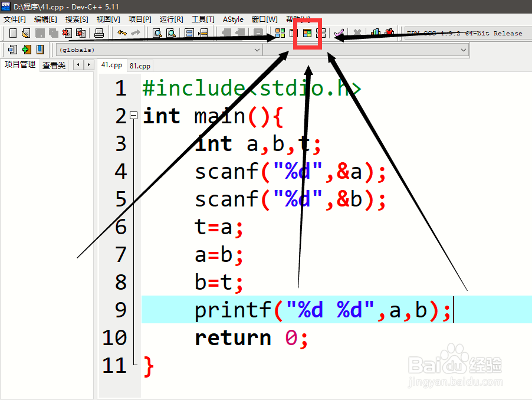Click the greyed-out Save icon
The image size is (532, 400).
[x=40, y=33]
